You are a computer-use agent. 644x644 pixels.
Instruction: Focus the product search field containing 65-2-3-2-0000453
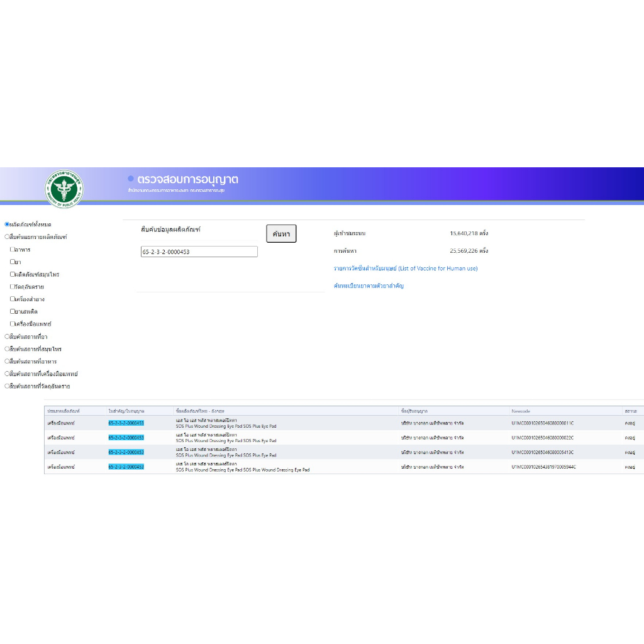pos(199,252)
